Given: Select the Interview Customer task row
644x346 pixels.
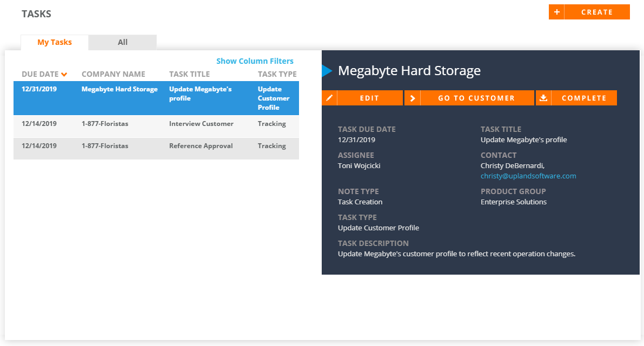Looking at the screenshot, I should coord(156,126).
